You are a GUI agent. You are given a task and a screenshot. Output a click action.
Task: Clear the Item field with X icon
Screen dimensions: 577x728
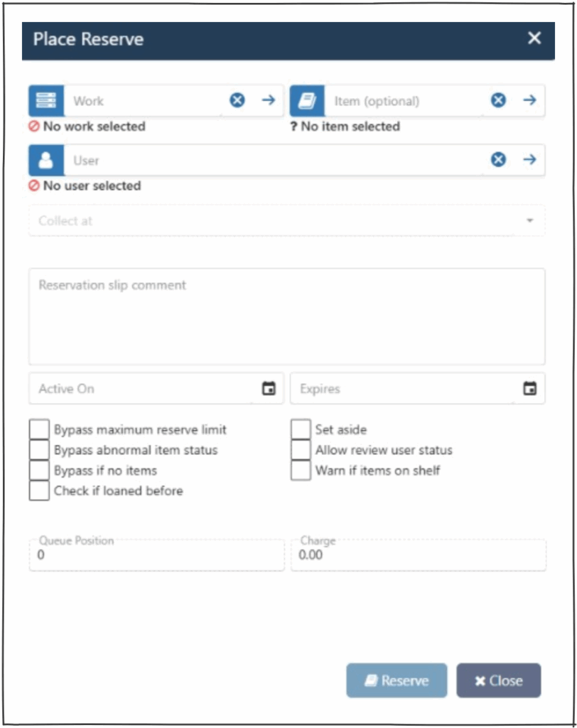[499, 101]
